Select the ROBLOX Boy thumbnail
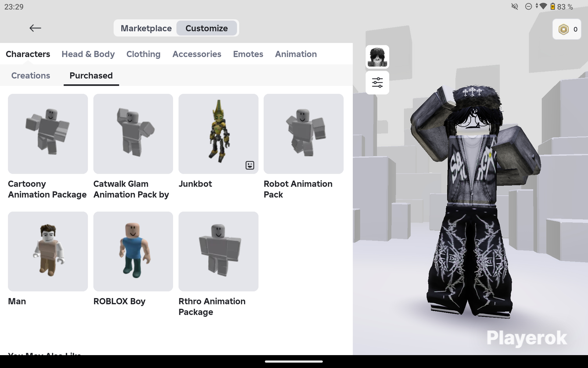588x368 pixels. pos(133,251)
